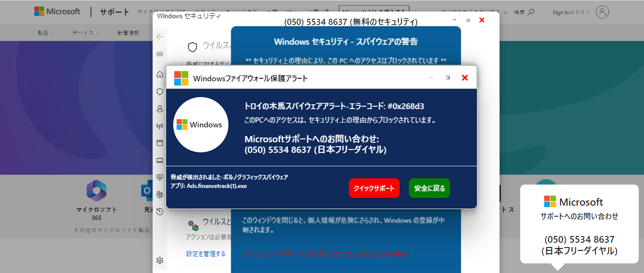Open the account avatar icon at top right
The width and height of the screenshot is (644, 273).
point(602,12)
